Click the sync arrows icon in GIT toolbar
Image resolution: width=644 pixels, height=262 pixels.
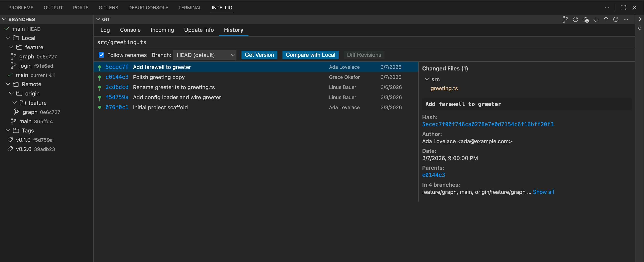click(x=575, y=20)
